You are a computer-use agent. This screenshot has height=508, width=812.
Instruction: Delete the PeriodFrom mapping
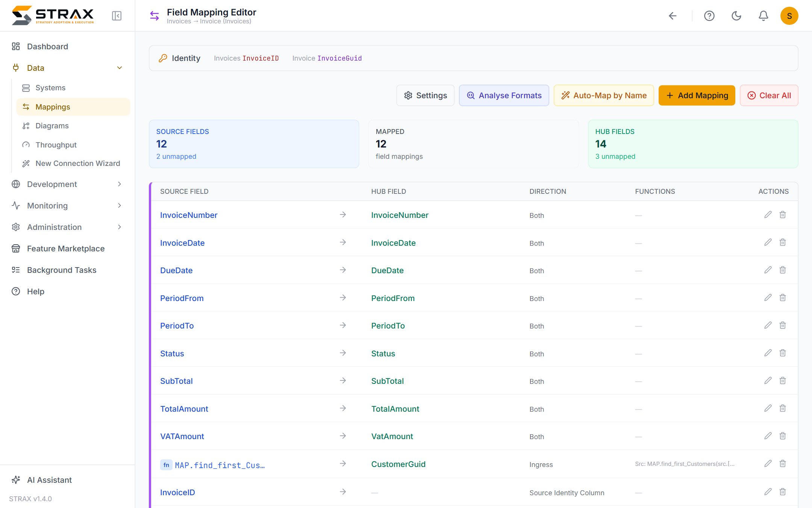click(783, 298)
